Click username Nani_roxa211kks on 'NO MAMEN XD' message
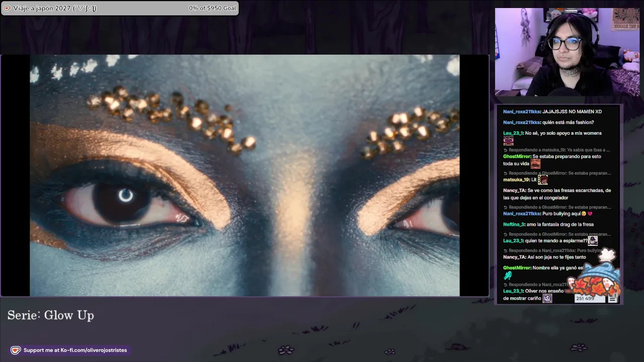 [522, 112]
